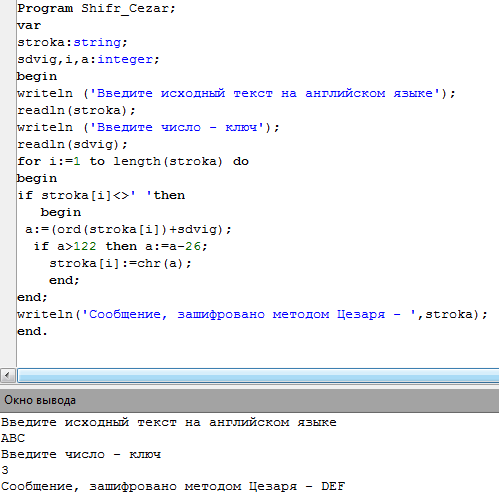Place cursor on 'Program Shifr_Cezar;' line
This screenshot has height=499, width=499.
click(x=96, y=8)
